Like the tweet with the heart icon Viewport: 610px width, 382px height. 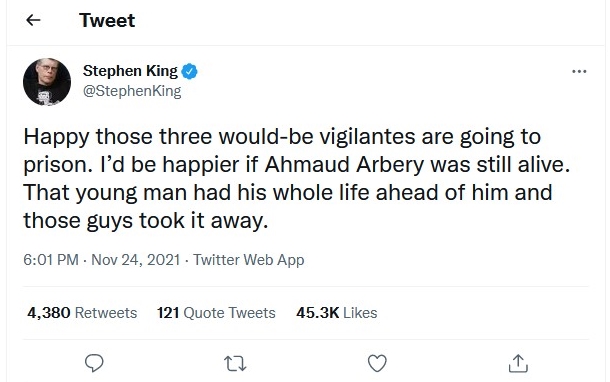click(377, 363)
